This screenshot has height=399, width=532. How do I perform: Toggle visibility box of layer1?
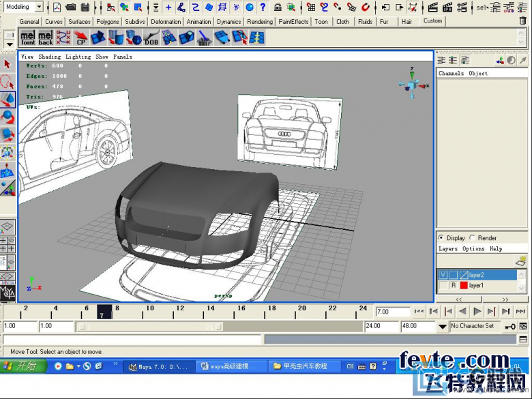(443, 286)
